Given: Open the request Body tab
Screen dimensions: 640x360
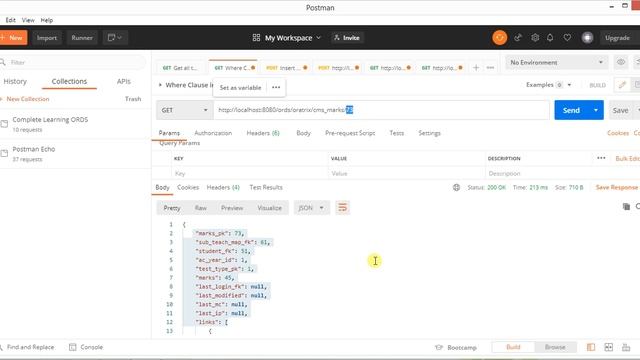Looking at the screenshot, I should coord(303,133).
